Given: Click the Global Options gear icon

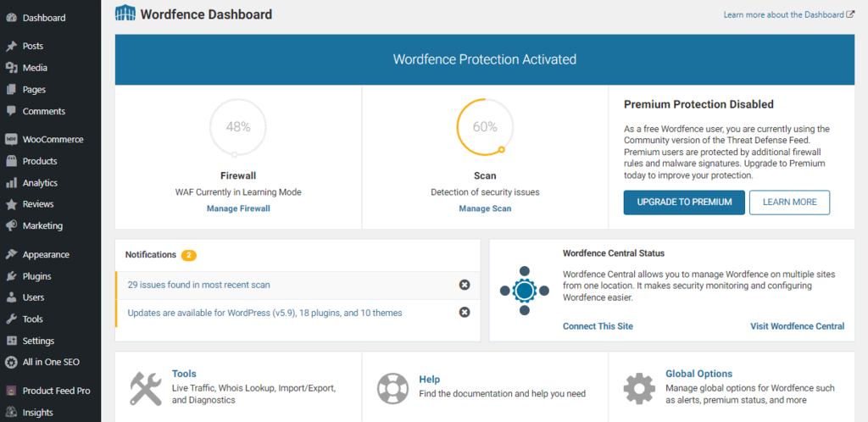Looking at the screenshot, I should [x=639, y=388].
